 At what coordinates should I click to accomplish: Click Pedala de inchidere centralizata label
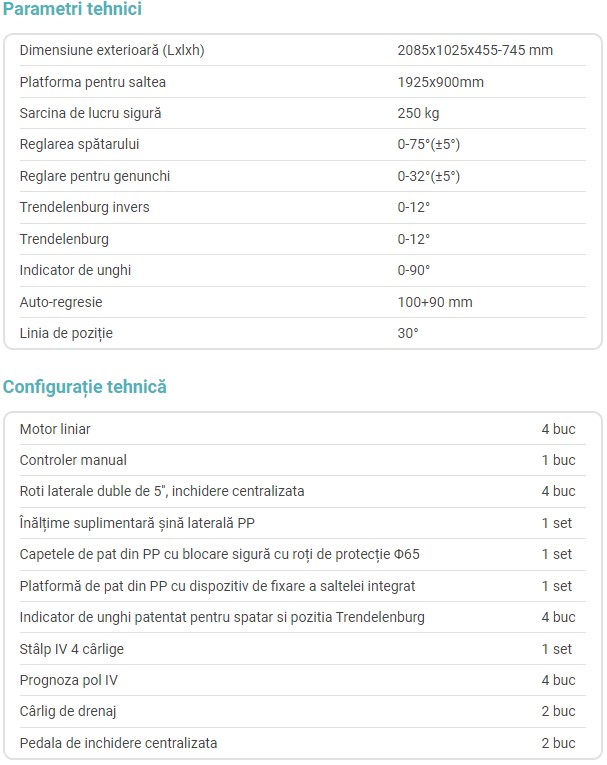(118, 743)
